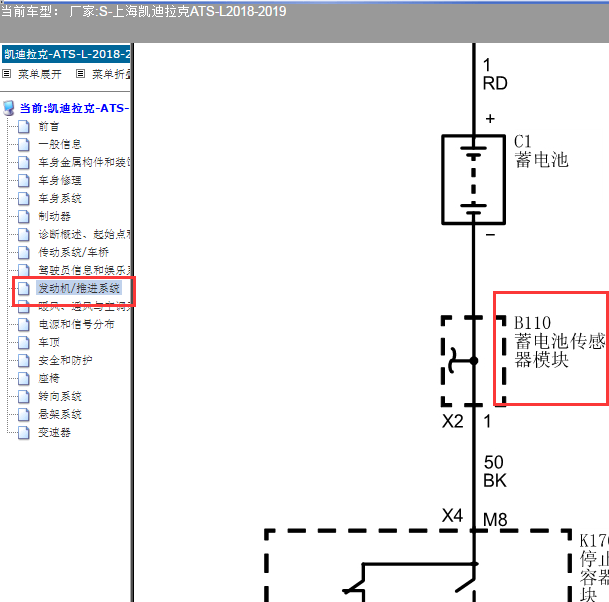Click the computer icon beside 当前:凯迪拉克-ATS

[x=9, y=108]
